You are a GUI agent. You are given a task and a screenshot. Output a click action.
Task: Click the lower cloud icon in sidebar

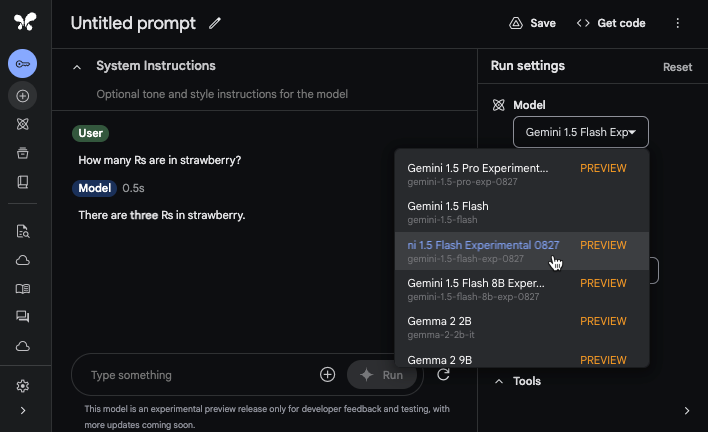point(23,346)
